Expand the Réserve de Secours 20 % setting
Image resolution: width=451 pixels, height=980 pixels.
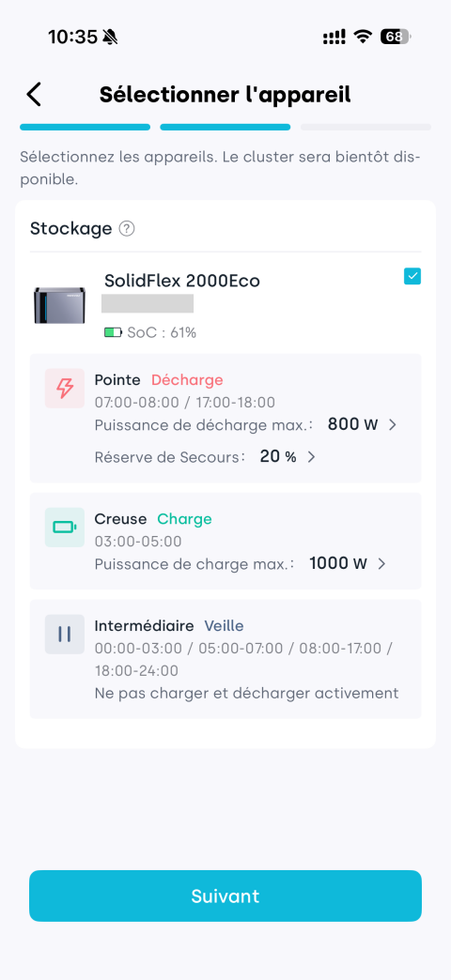[x=288, y=457]
